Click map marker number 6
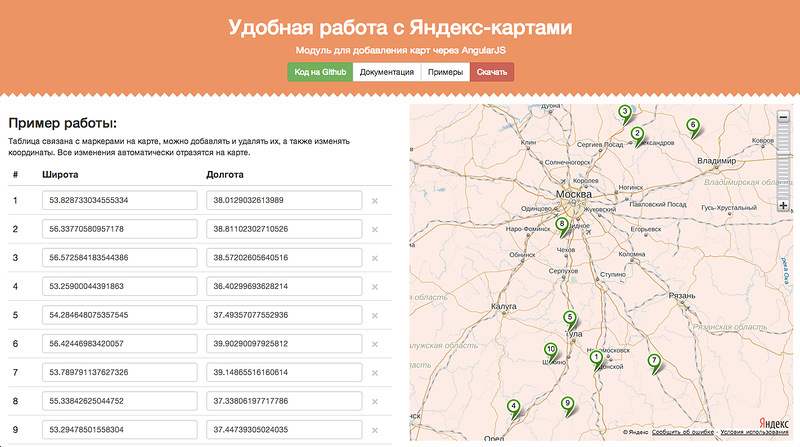Viewport: 800px width, 447px height. pyautogui.click(x=692, y=128)
